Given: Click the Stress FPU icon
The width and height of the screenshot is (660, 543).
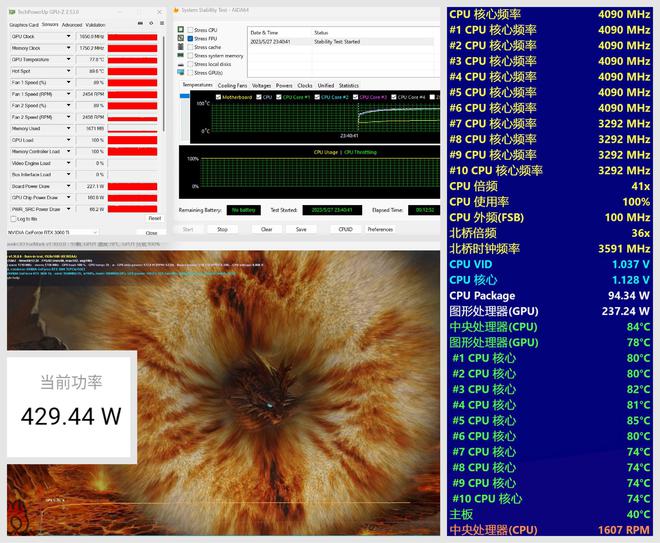Looking at the screenshot, I should coord(181,38).
